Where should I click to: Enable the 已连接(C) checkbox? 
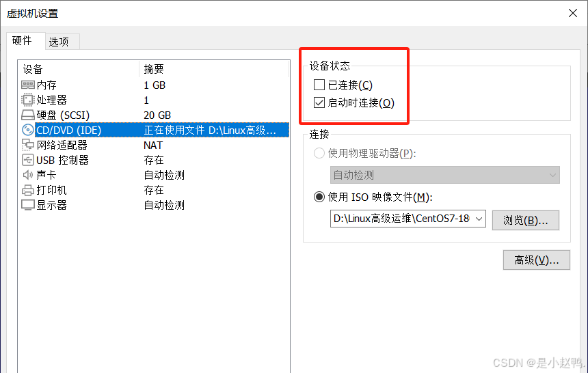319,85
